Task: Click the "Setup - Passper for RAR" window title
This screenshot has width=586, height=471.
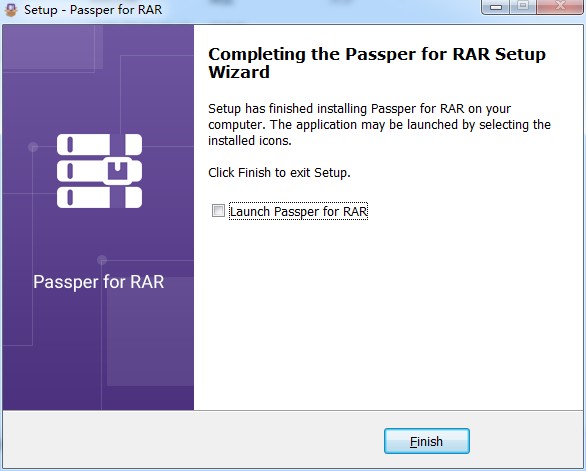Action: click(93, 10)
